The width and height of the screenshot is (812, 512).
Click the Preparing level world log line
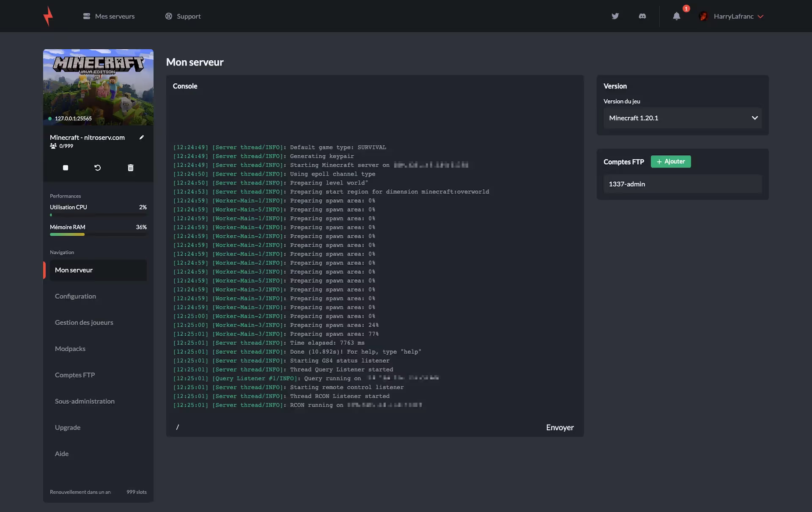271,183
